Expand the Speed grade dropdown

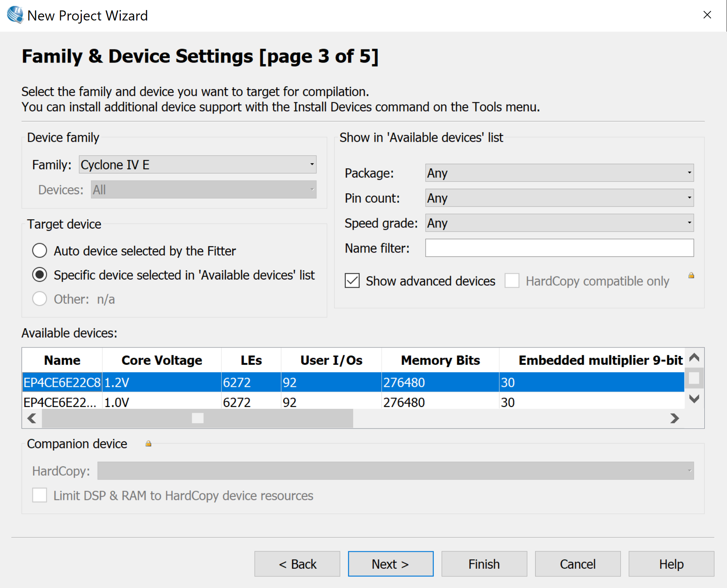559,223
